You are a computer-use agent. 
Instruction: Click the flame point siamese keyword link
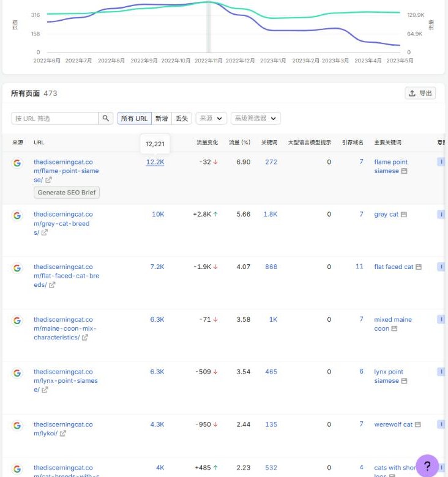pyautogui.click(x=391, y=166)
